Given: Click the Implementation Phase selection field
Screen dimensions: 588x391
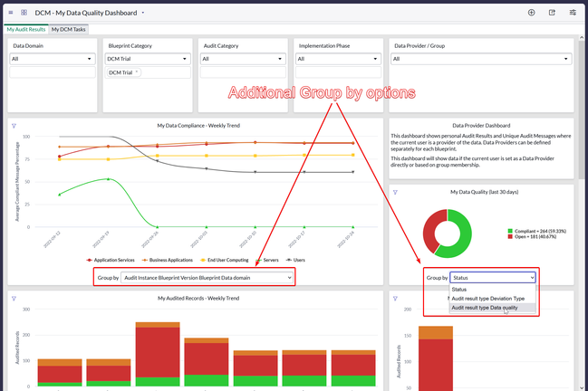Looking at the screenshot, I should 338,72.
